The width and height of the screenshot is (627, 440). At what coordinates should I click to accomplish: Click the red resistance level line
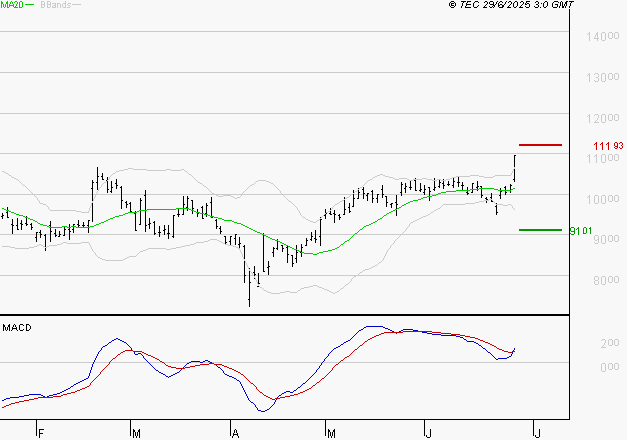540,145
